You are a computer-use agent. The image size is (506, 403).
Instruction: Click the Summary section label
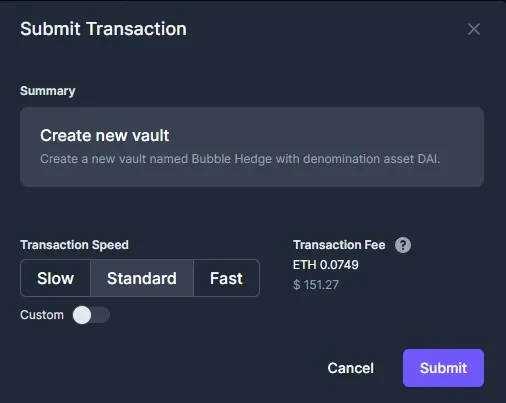click(48, 91)
